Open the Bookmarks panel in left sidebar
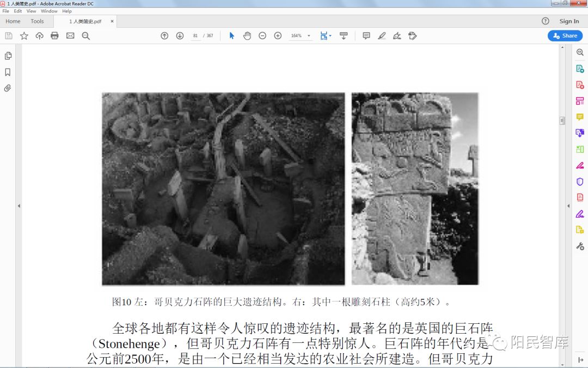The height and width of the screenshot is (368, 588). (8, 72)
